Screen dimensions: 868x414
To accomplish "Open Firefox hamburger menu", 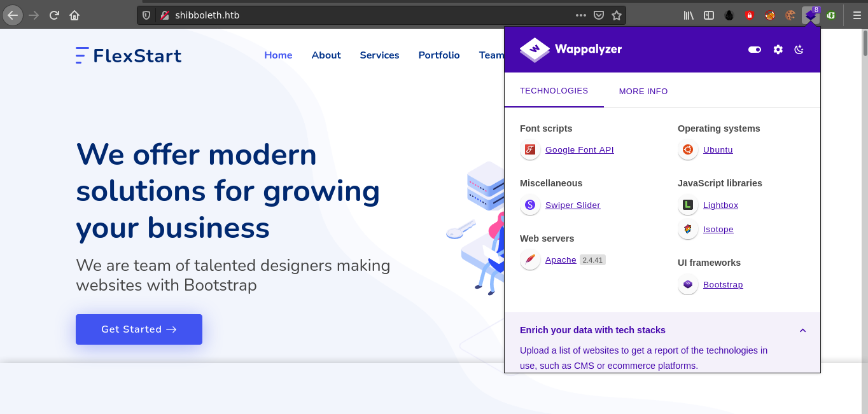I will (x=857, y=15).
